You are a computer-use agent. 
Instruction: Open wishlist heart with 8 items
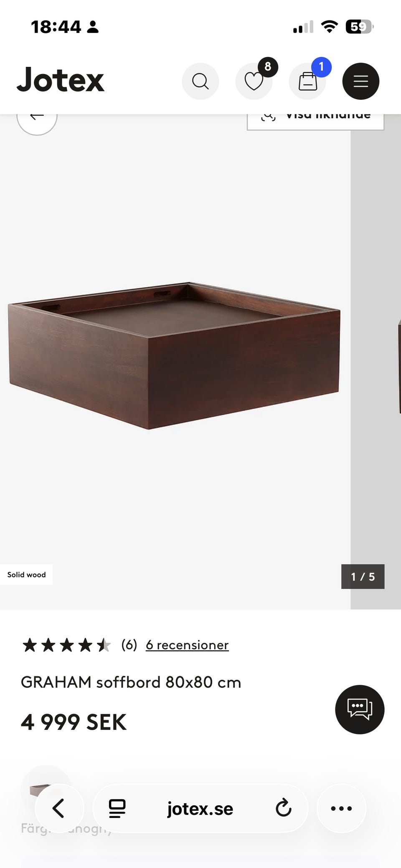254,81
